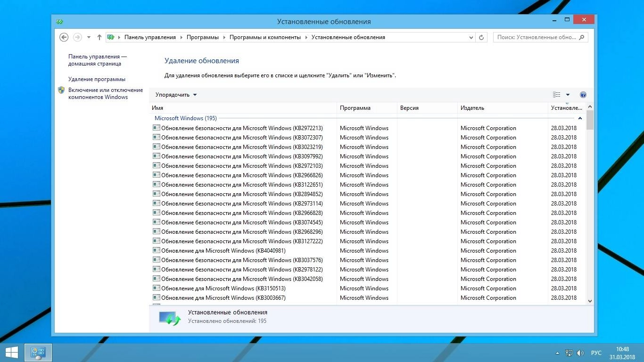Sort by the Имя column header
The width and height of the screenshot is (644, 362).
pyautogui.click(x=243, y=108)
